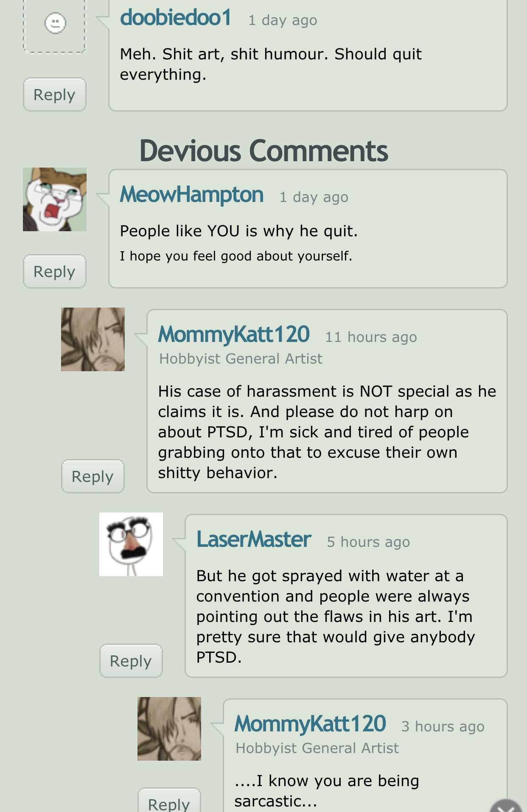Screen dimensions: 527x812
Task: Reply to doobiedoo1's comment
Action: (x=55, y=95)
